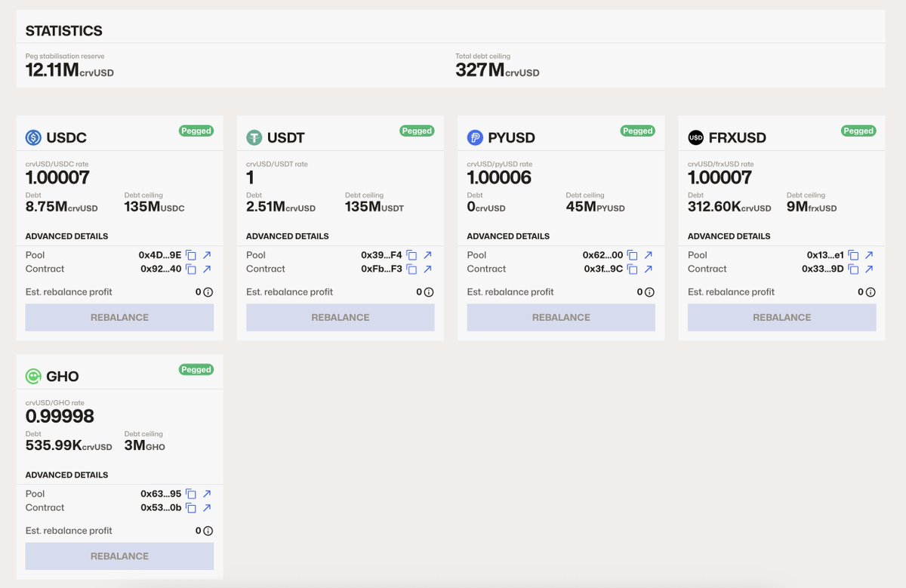Open GHO pool 0x63...95 external link

coord(207,494)
